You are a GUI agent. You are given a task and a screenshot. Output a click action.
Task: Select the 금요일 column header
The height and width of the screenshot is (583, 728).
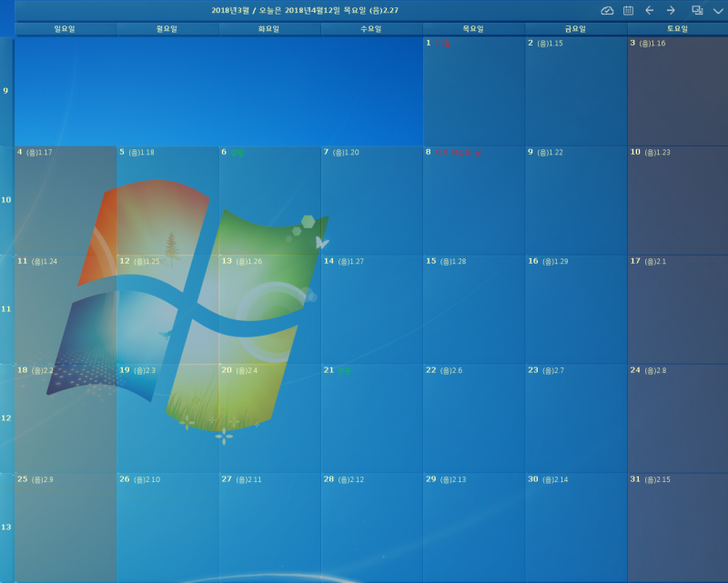click(x=576, y=29)
